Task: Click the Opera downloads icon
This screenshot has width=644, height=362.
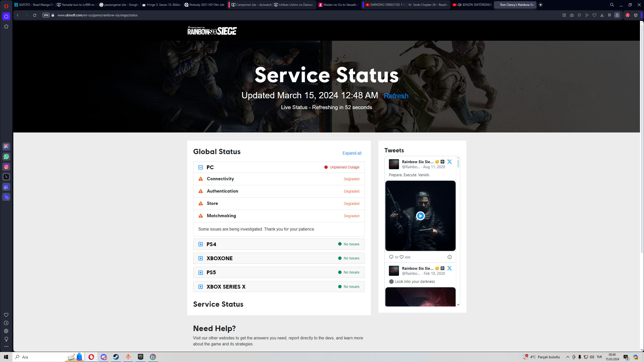Action: pyautogui.click(x=602, y=15)
